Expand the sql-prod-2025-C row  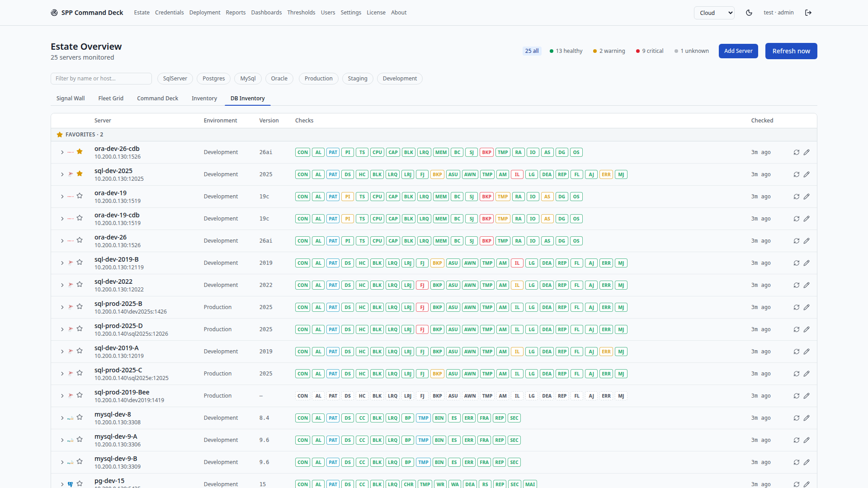62,374
